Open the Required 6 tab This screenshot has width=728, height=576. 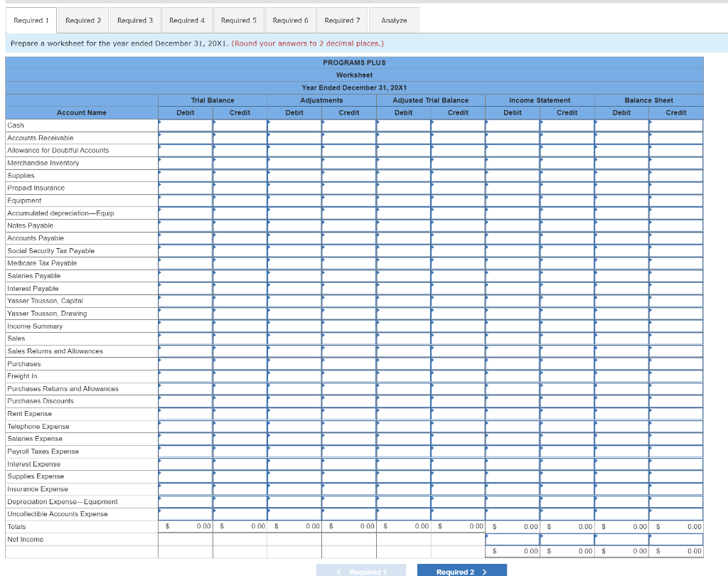click(x=291, y=21)
